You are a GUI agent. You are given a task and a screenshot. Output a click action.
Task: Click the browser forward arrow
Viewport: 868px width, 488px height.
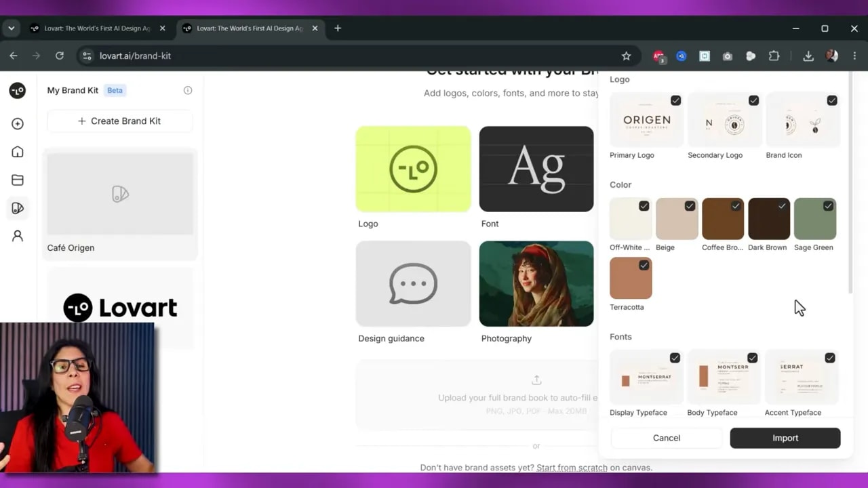[37, 56]
